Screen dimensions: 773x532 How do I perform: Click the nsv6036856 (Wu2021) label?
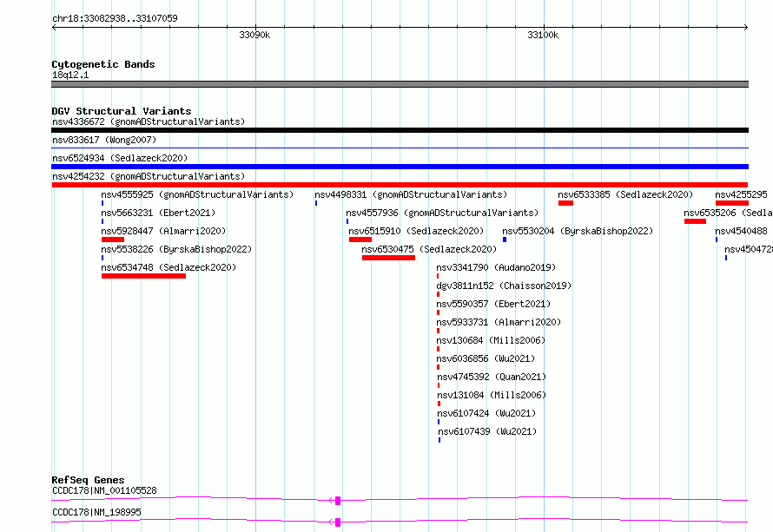pyautogui.click(x=486, y=358)
